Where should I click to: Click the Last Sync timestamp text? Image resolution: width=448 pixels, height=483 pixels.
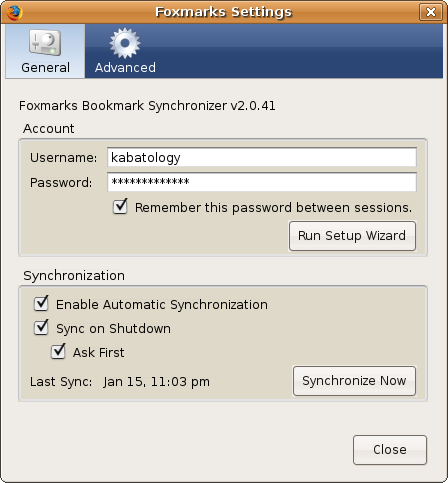[x=157, y=382]
